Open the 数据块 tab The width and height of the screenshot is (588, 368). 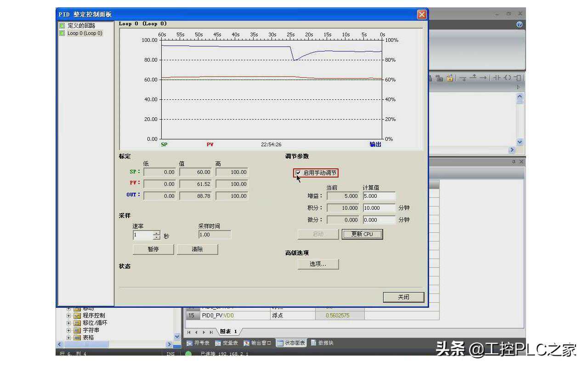322,343
